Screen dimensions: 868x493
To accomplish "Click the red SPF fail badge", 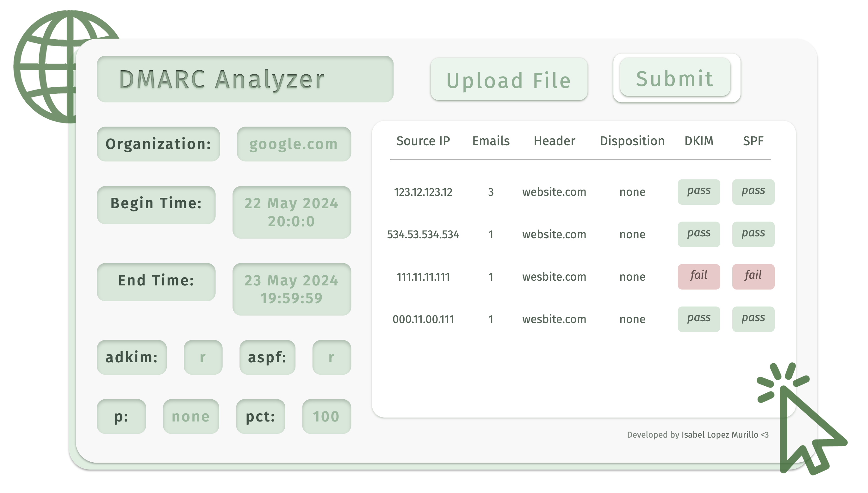I will [x=753, y=277].
